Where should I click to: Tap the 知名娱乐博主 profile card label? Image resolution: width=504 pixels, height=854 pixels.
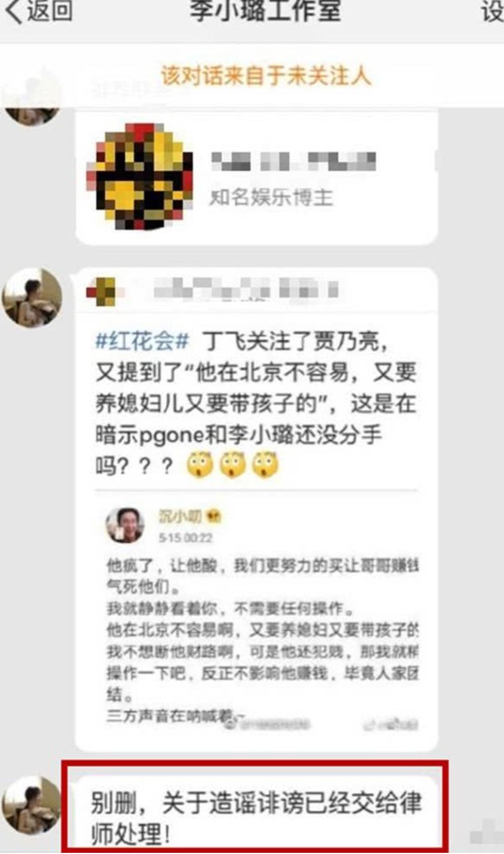coord(271,198)
